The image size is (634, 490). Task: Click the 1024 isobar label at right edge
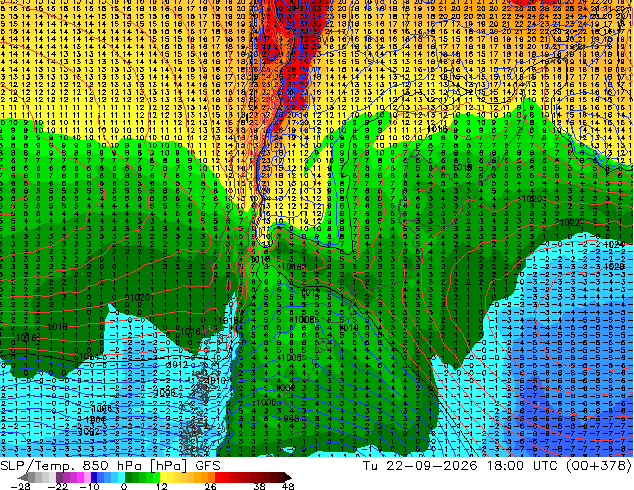point(615,244)
